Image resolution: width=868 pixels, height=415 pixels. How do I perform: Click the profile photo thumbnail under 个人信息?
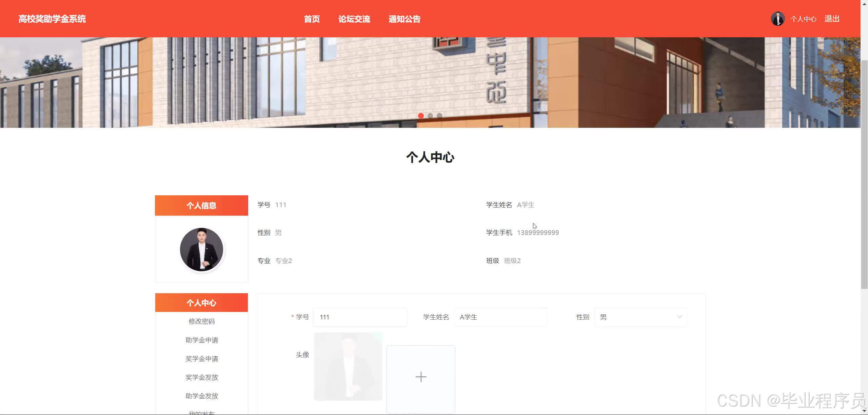(201, 249)
